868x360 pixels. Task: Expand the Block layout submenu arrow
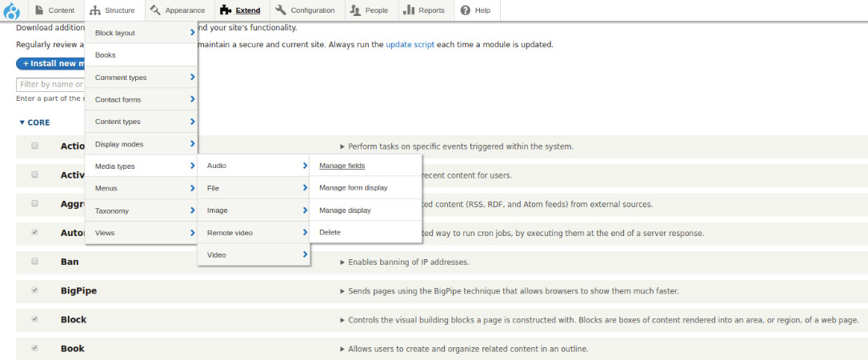coord(192,33)
